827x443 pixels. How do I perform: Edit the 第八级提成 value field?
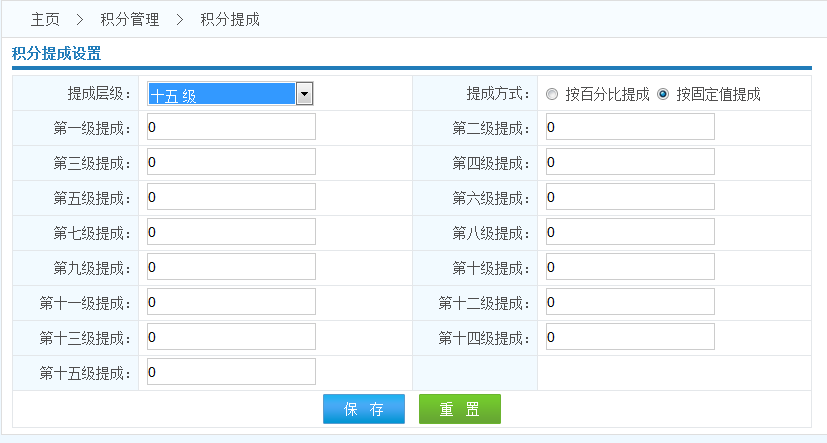(x=630, y=232)
